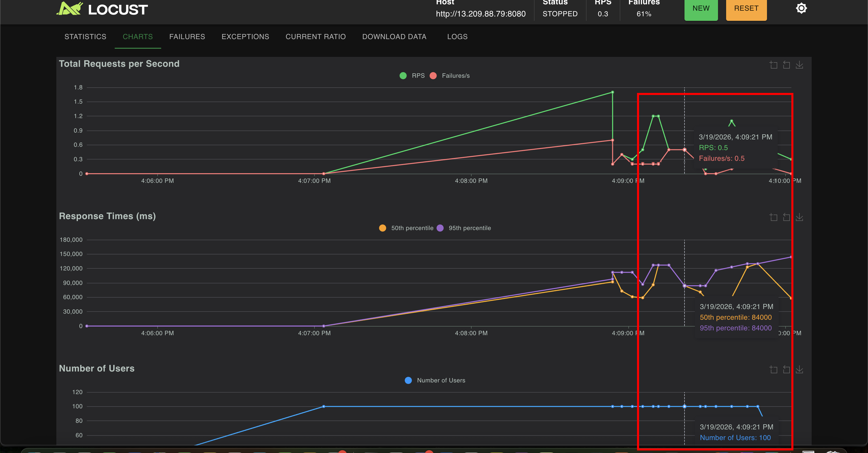Click the host URL http://13.209.88.79:8080

[x=480, y=14]
